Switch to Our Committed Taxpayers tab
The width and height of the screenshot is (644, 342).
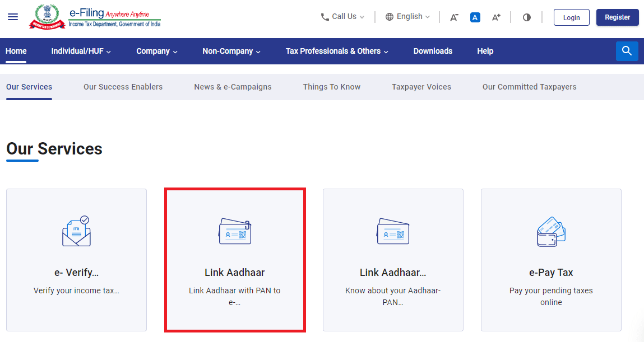pyautogui.click(x=530, y=87)
